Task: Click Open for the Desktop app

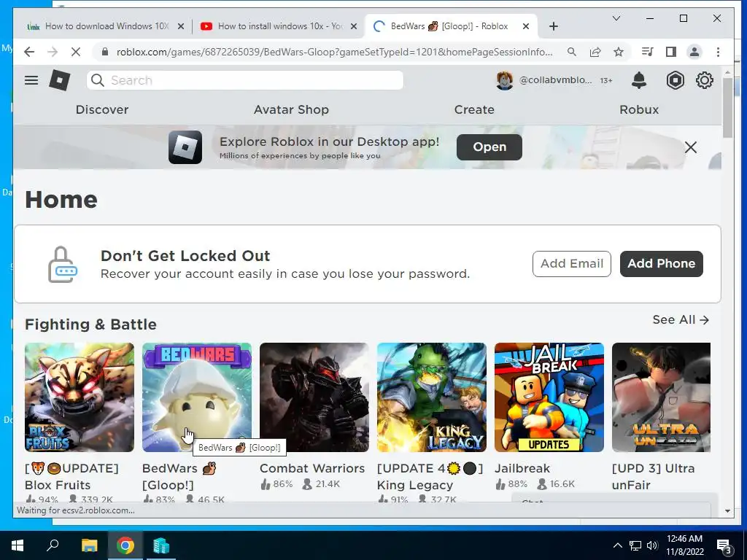Action: click(x=489, y=147)
